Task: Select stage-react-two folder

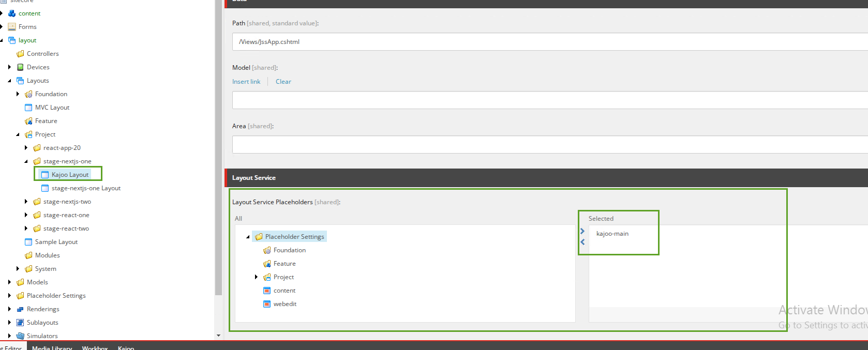Action: click(66, 229)
